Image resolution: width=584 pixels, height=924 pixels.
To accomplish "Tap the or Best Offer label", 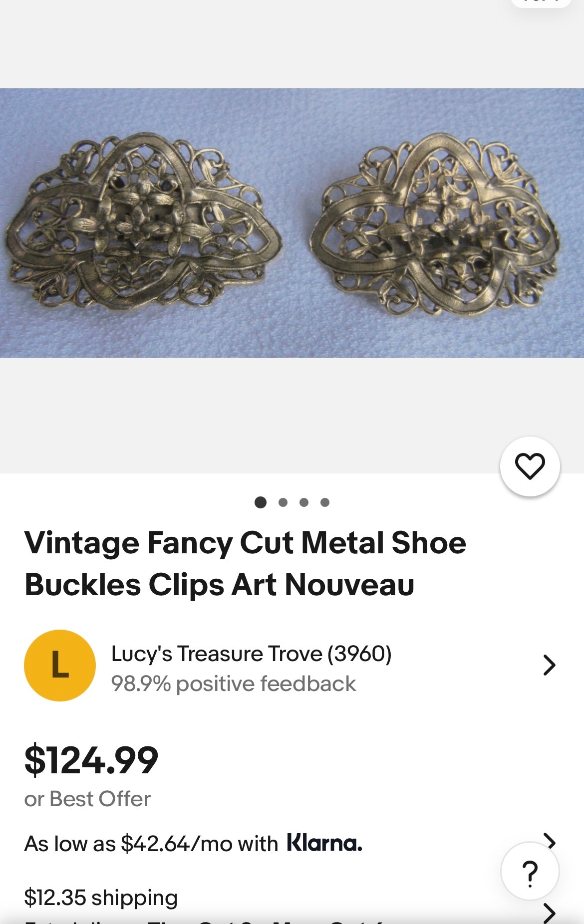I will 87,799.
